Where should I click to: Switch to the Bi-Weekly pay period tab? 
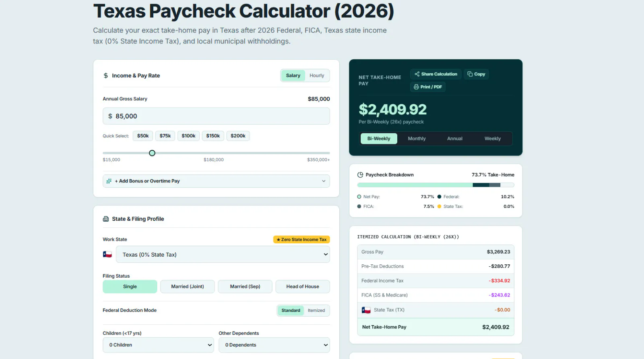[x=379, y=139]
